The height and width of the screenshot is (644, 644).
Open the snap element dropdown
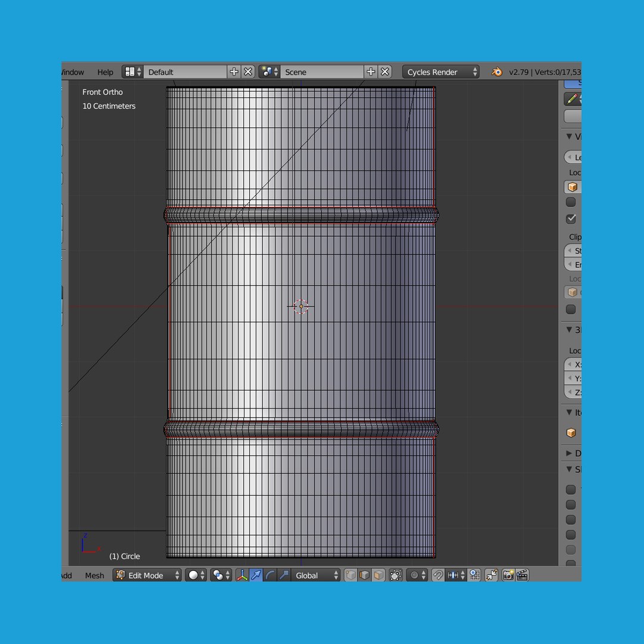click(x=456, y=575)
